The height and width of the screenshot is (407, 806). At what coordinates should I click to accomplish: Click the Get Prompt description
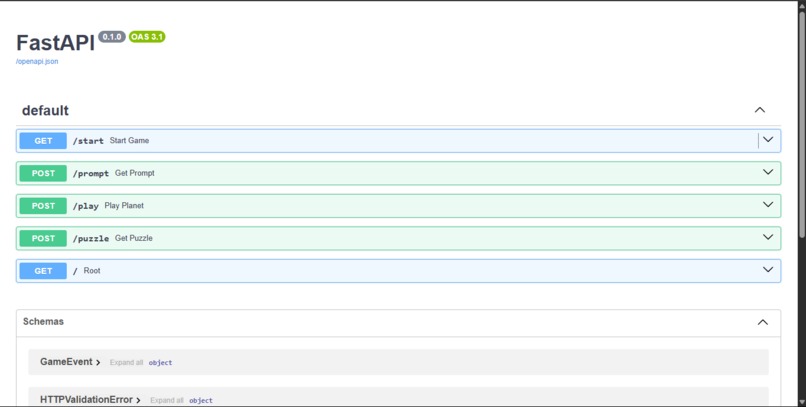pyautogui.click(x=135, y=173)
